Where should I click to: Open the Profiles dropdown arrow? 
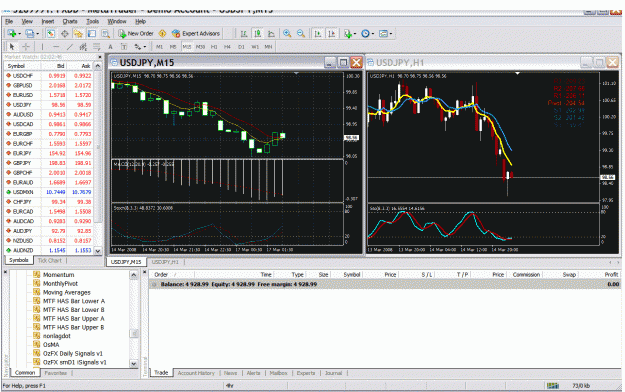(37, 34)
